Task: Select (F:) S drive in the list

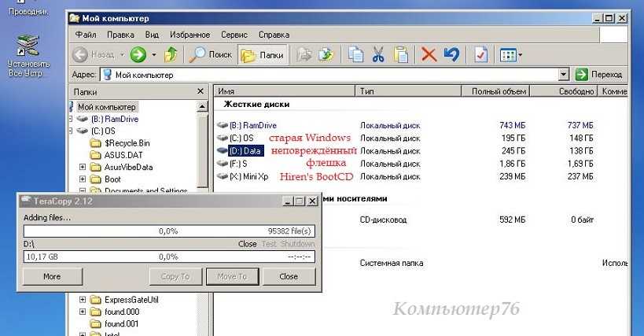Action: click(238, 164)
